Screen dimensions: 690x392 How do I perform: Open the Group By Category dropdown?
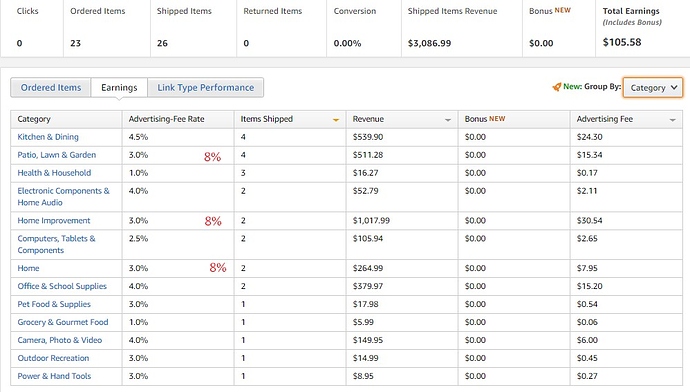click(x=653, y=88)
